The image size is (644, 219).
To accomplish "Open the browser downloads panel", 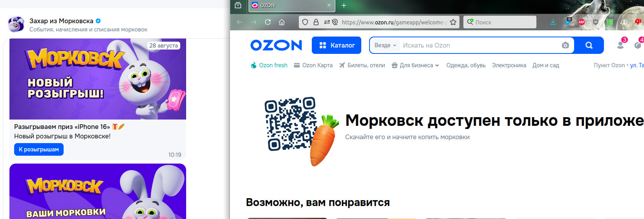I will coord(553,22).
